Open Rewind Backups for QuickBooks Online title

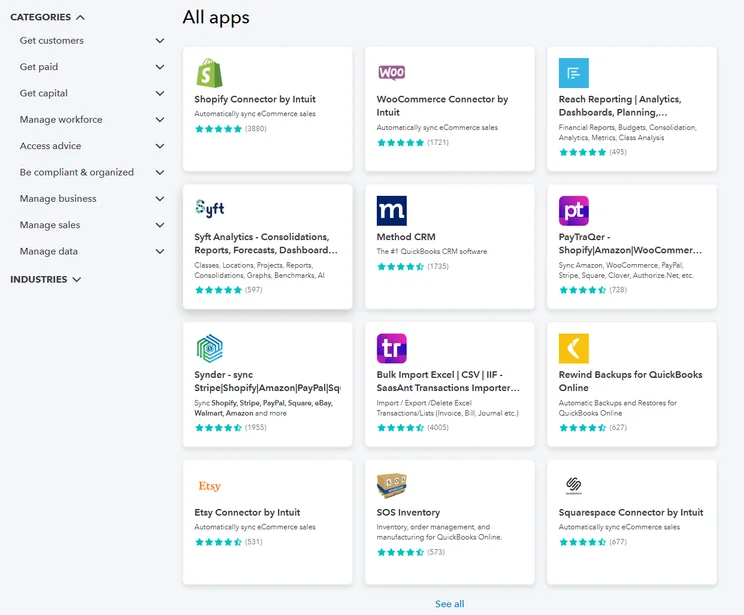630,381
